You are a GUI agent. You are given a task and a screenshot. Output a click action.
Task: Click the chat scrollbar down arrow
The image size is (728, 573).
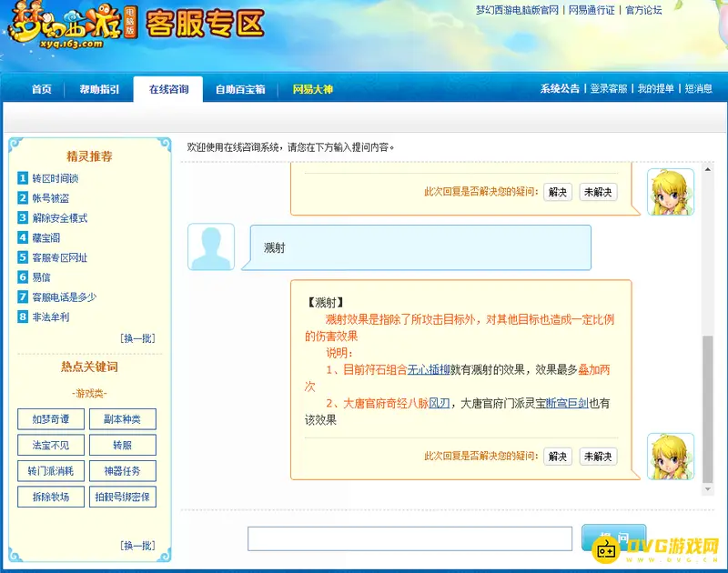click(x=708, y=489)
